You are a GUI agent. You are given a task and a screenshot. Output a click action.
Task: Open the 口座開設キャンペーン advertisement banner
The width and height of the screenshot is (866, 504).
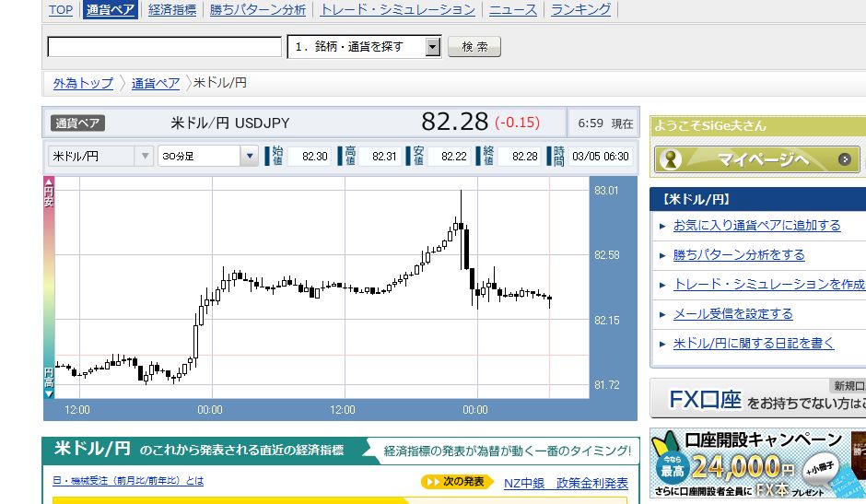click(x=757, y=463)
